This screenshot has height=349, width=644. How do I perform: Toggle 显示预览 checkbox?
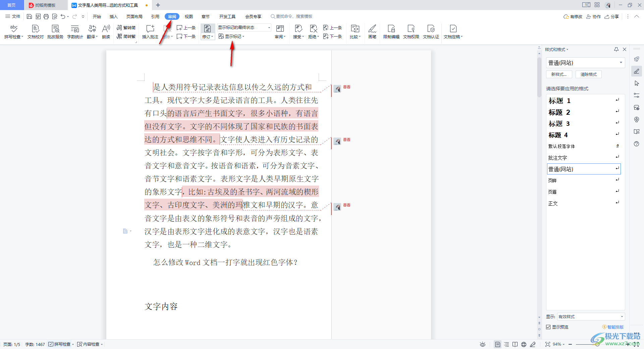(548, 327)
